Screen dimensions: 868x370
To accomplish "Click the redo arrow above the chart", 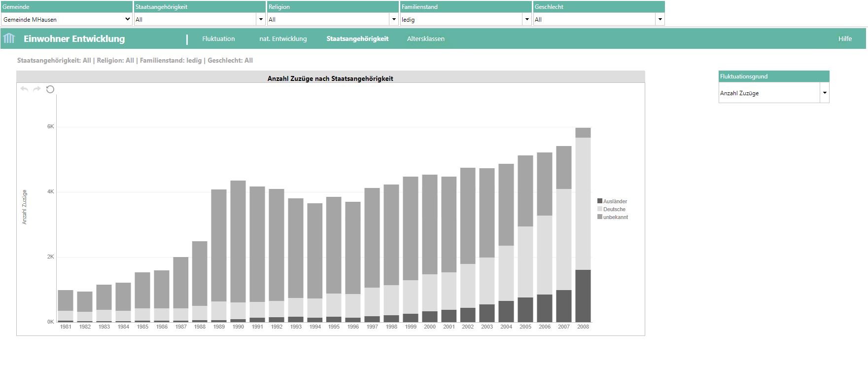I will [x=37, y=89].
